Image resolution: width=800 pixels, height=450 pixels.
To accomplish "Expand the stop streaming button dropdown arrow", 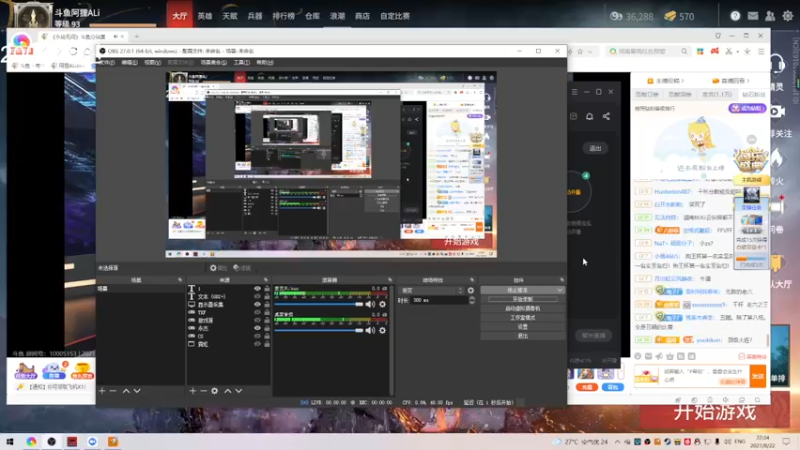I will [x=560, y=290].
